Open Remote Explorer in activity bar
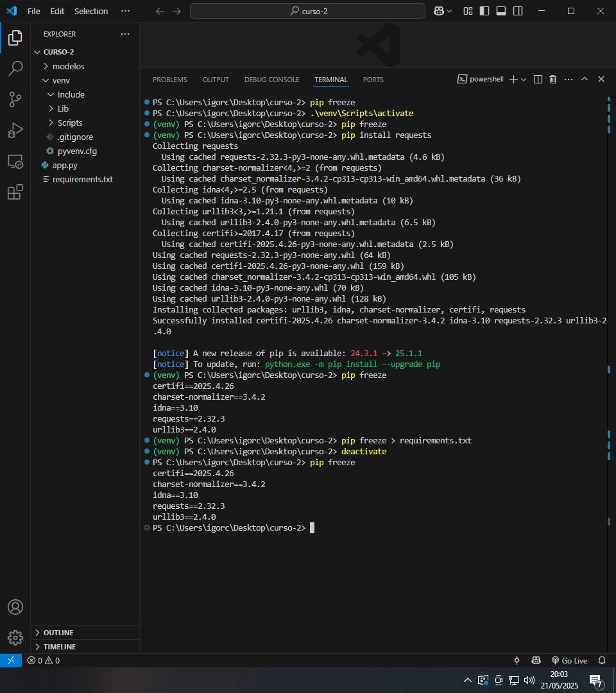 pos(15,161)
